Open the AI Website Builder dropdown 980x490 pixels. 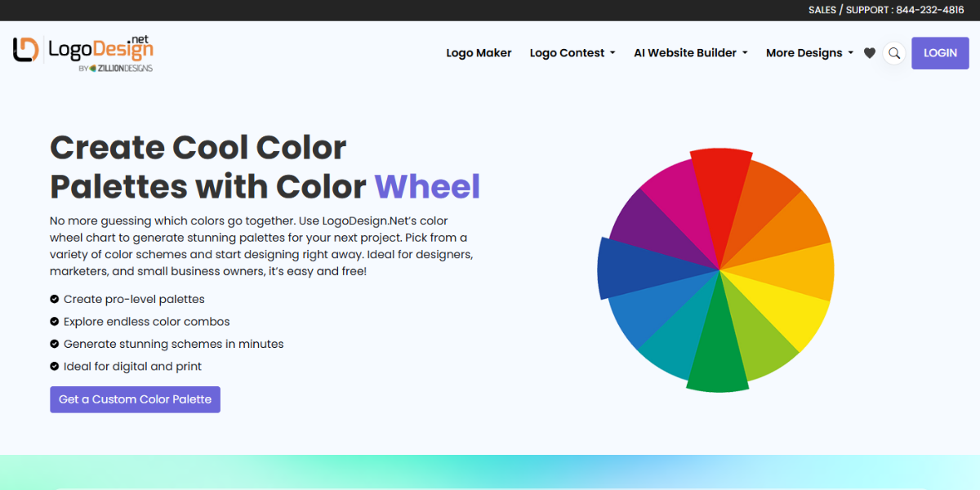(x=690, y=52)
